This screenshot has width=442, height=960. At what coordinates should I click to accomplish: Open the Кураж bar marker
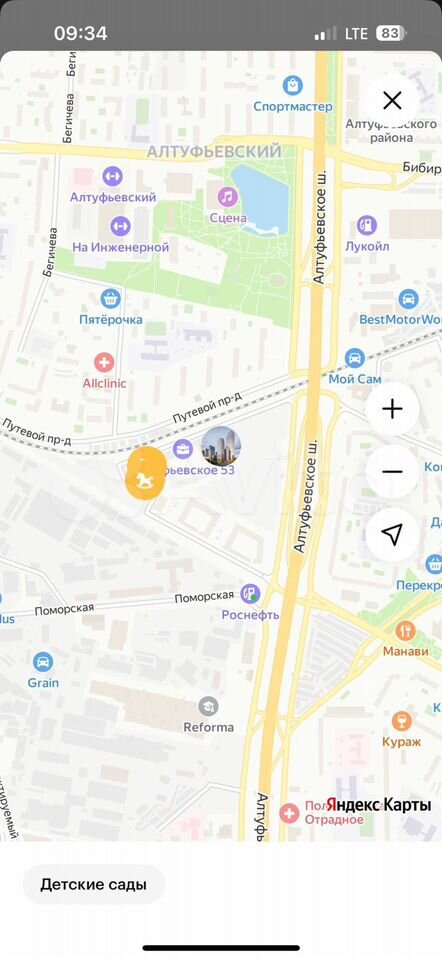(402, 721)
